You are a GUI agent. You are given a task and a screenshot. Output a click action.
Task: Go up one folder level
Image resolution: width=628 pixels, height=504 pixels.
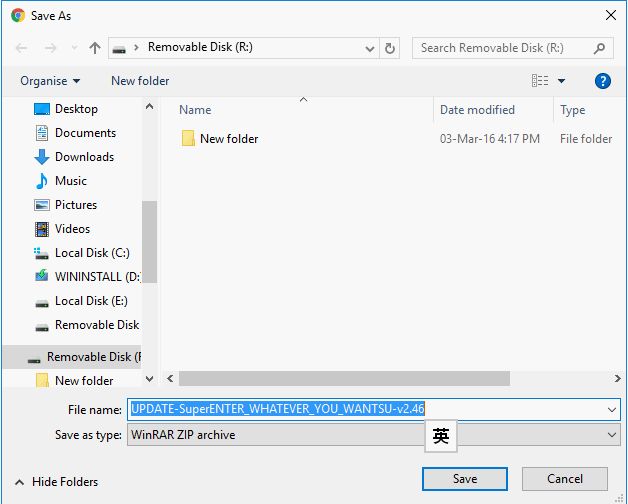point(95,48)
